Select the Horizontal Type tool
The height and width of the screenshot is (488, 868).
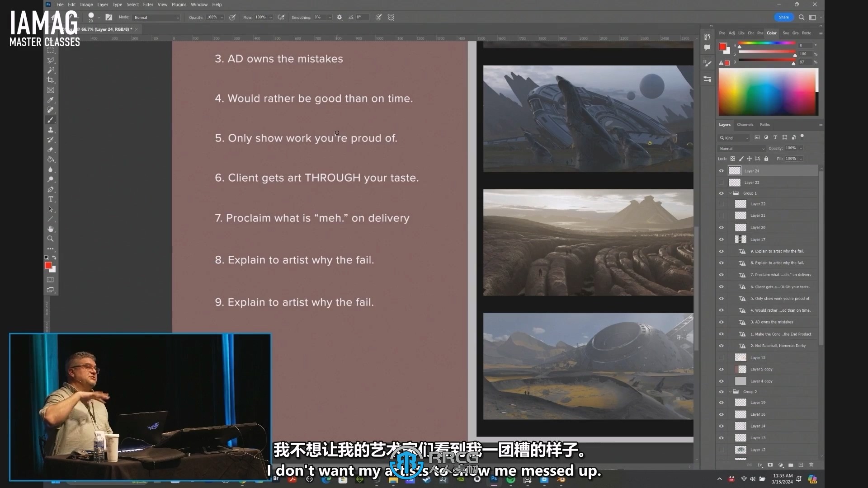pyautogui.click(x=51, y=199)
